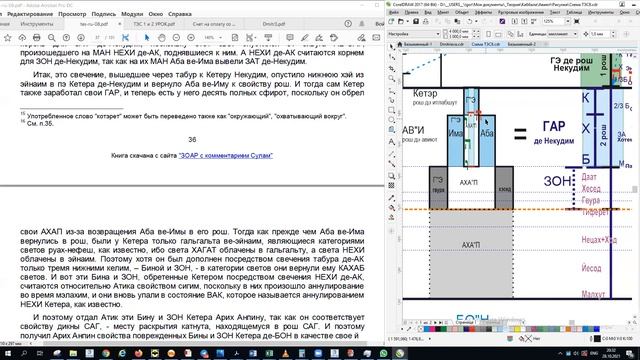Open WhatsApp from the taskbar
640x360 pixels.
point(383,353)
